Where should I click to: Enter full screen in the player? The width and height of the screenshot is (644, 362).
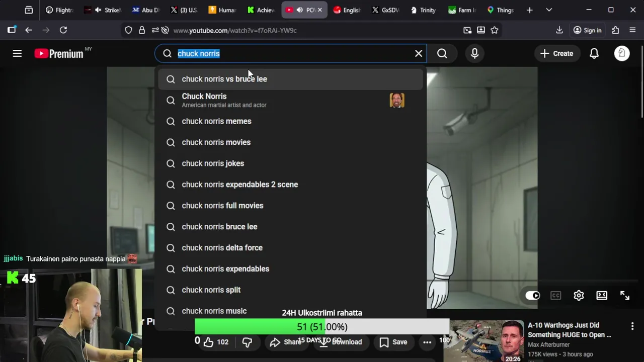coord(625,296)
